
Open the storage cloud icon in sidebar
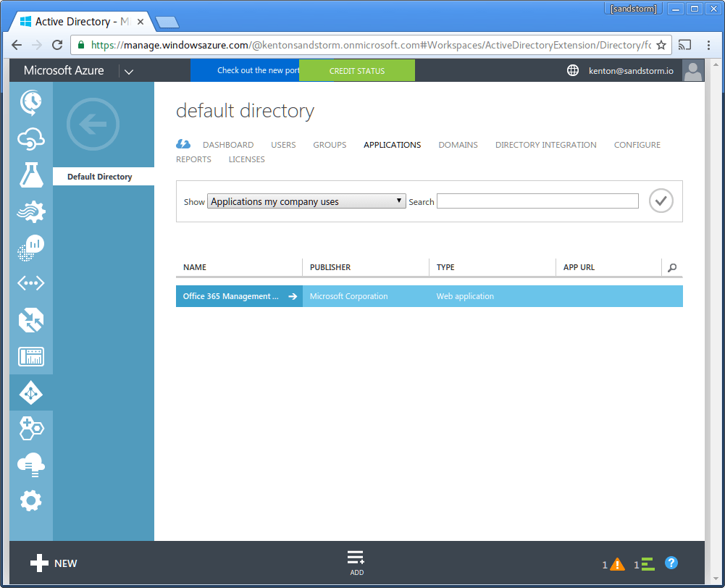pyautogui.click(x=31, y=465)
